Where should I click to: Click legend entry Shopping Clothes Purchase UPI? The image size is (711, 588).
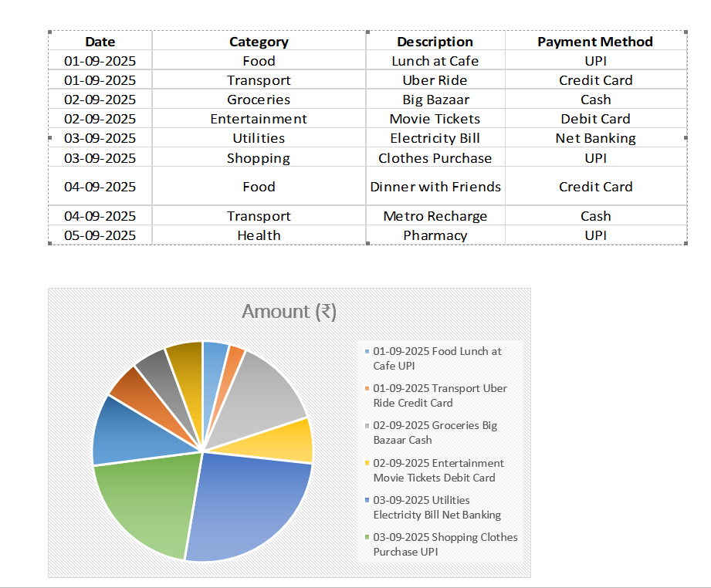click(x=442, y=544)
